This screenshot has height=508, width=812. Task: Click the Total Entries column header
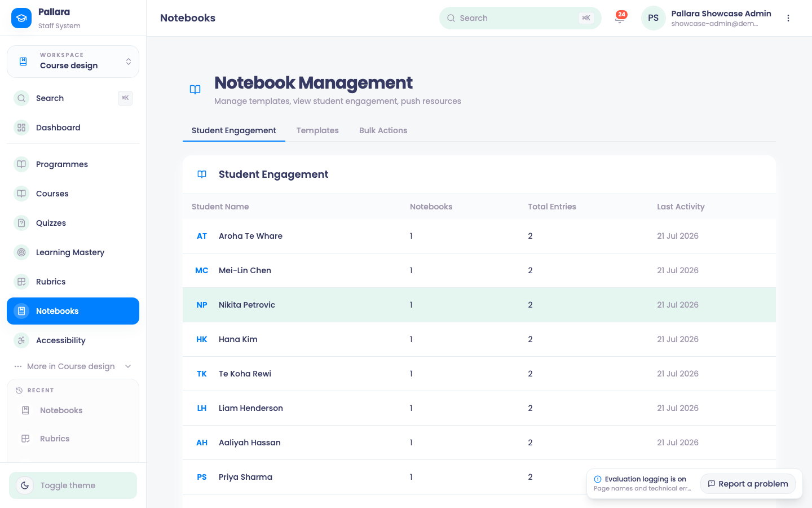coord(552,207)
